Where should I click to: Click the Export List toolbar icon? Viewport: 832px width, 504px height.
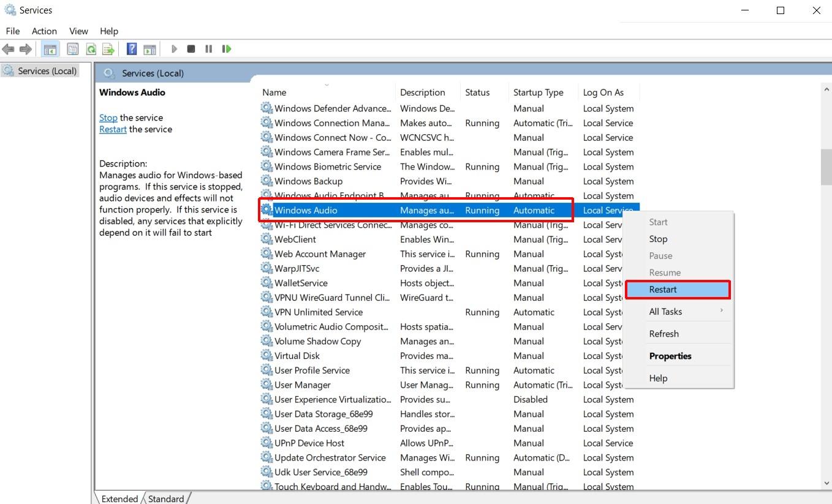pos(108,49)
